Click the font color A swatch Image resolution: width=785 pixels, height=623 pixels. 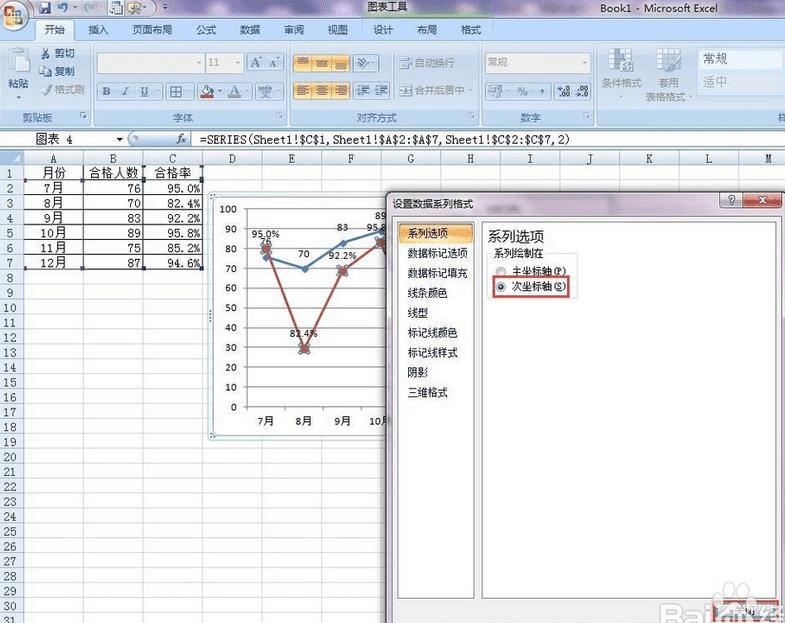[x=234, y=92]
